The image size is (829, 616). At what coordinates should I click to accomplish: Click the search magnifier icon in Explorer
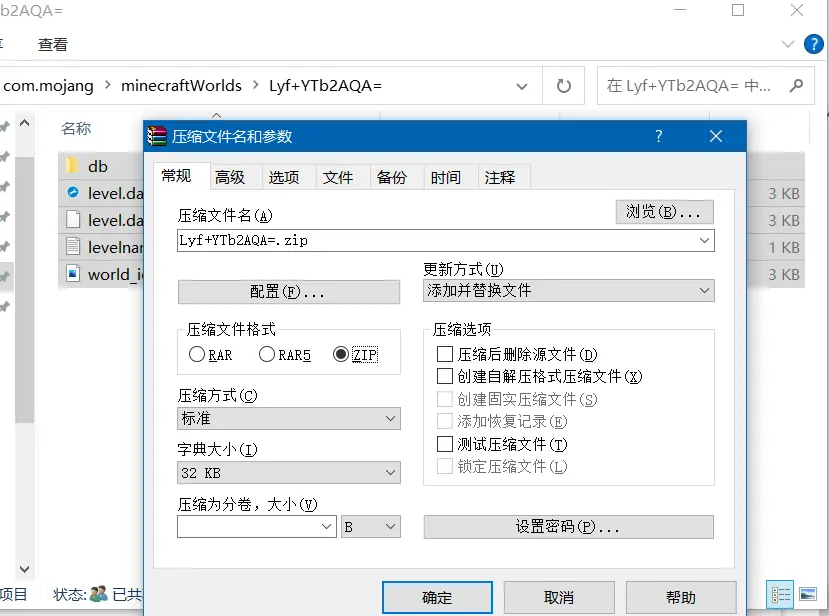796,85
